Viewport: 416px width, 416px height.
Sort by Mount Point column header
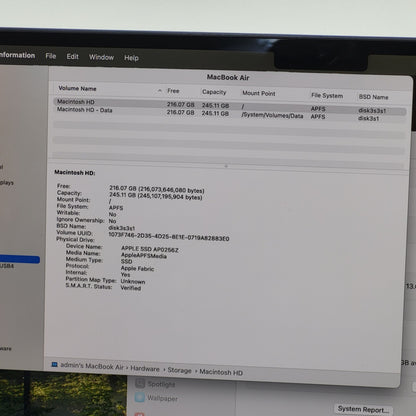pyautogui.click(x=259, y=93)
